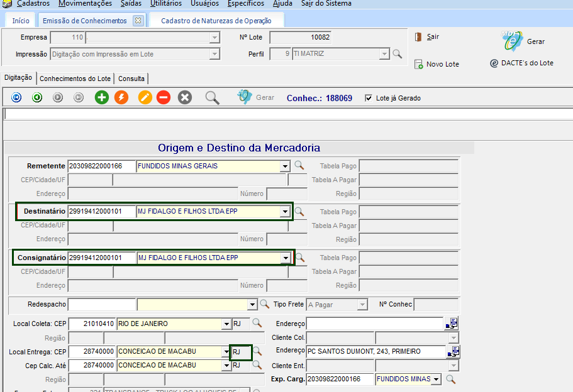The width and height of the screenshot is (573, 392).
Task: Expand Empresa dropdown
Action: pos(214,37)
